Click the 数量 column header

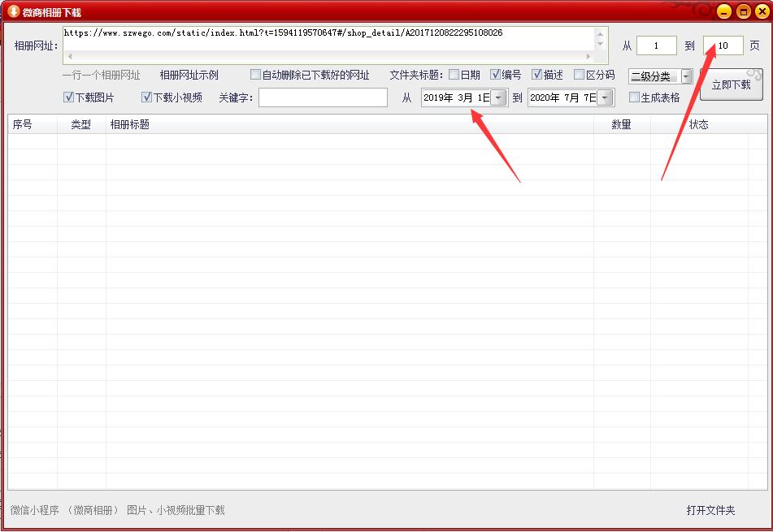(x=622, y=124)
